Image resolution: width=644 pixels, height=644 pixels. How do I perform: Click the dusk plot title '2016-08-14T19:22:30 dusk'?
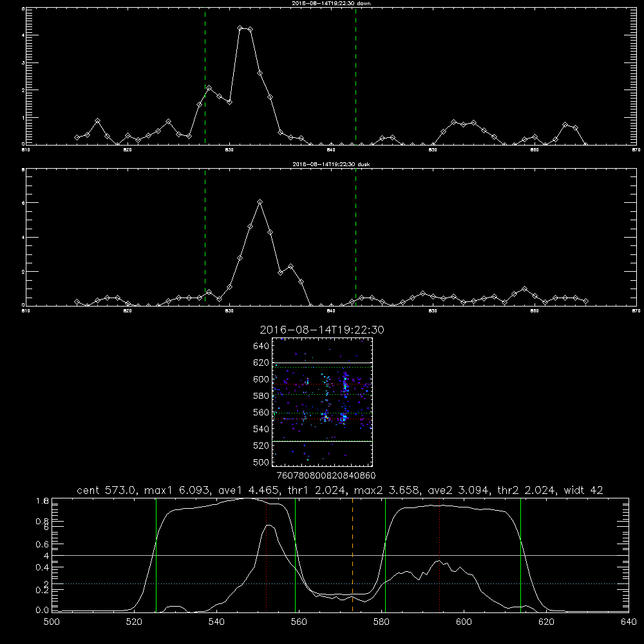tap(331, 164)
